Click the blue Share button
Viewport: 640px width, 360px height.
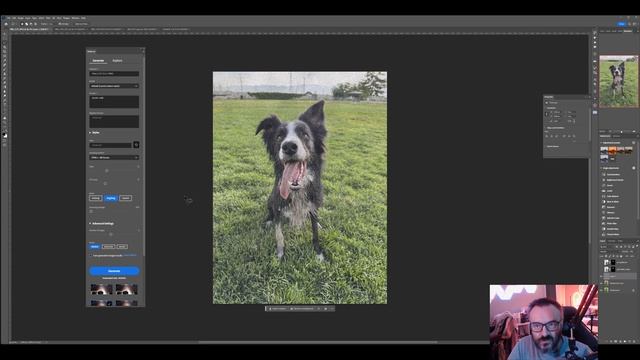621,24
